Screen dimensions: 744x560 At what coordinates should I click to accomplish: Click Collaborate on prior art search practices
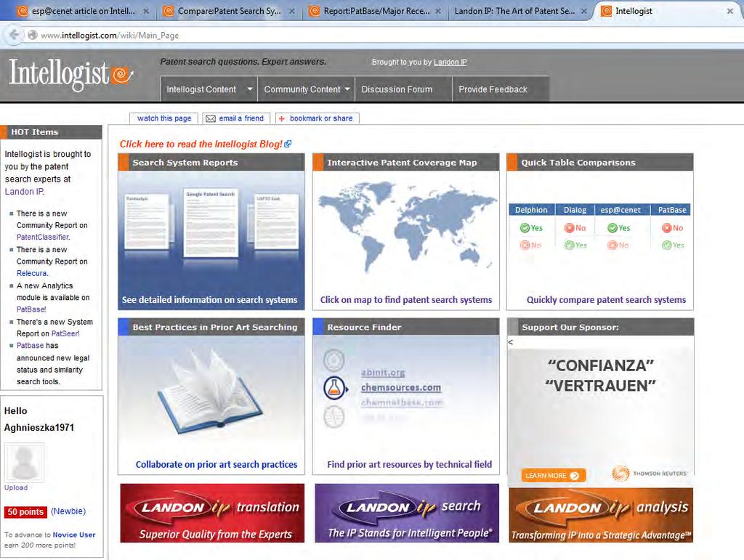[217, 464]
